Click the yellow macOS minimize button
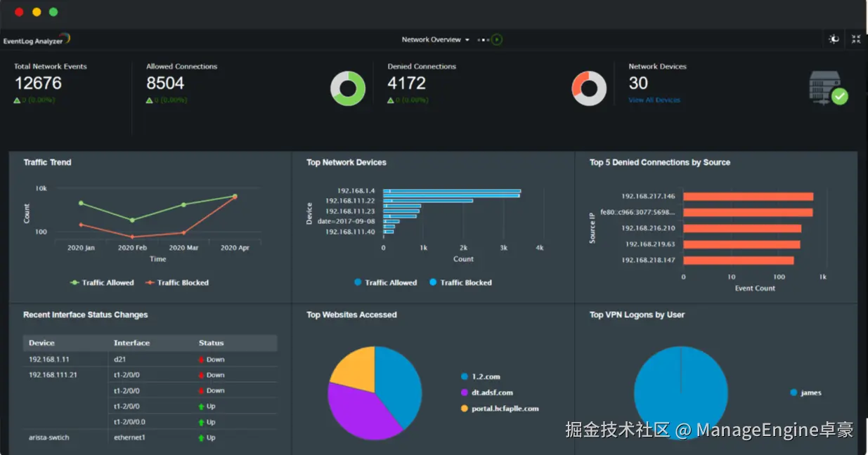The width and height of the screenshot is (868, 455). click(x=37, y=12)
